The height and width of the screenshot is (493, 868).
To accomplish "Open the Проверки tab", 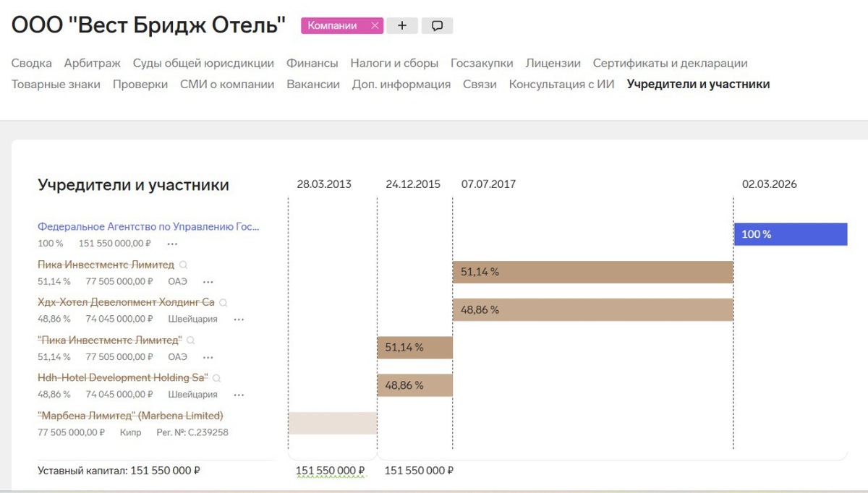I will pos(140,85).
